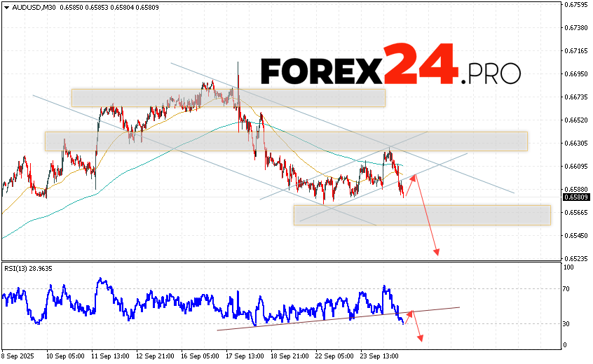Select the current price tag 0.65809

575,197
